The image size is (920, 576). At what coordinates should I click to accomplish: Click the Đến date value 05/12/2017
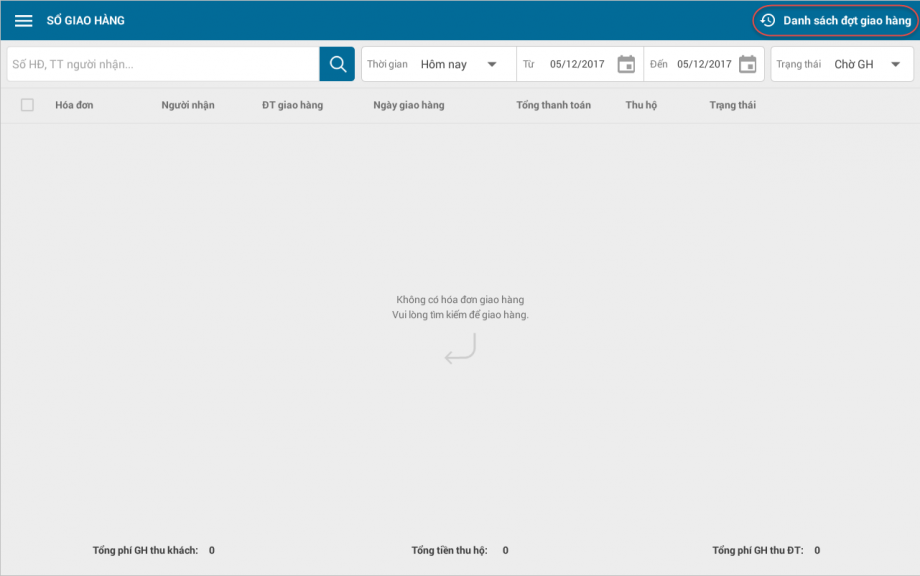click(x=704, y=64)
